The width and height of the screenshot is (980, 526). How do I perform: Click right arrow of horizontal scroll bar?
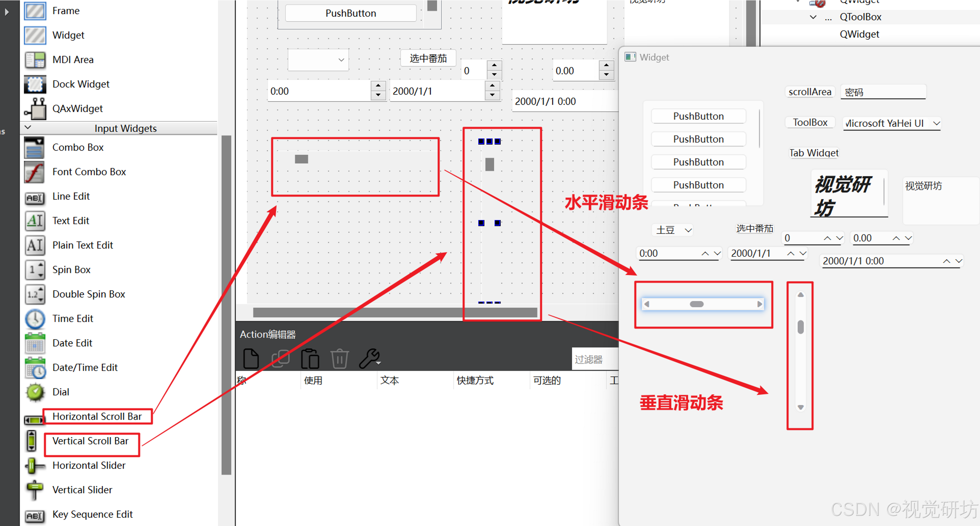tap(759, 304)
